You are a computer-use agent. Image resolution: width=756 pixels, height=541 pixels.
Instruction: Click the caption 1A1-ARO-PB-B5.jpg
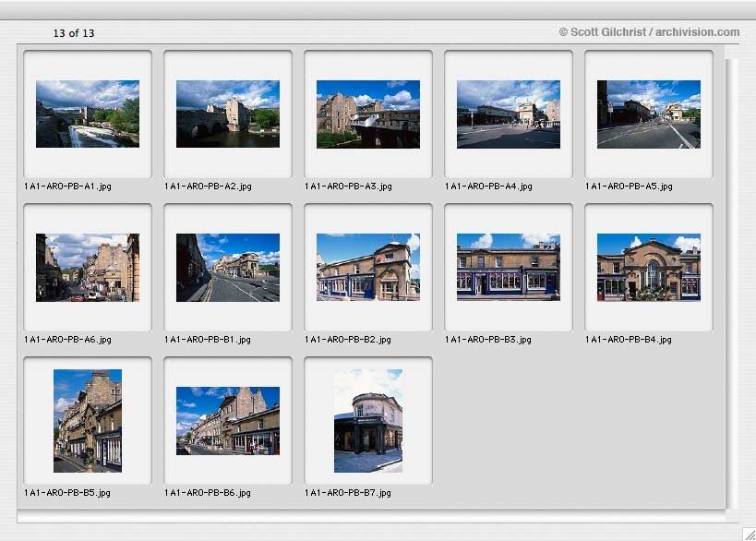[x=67, y=493]
